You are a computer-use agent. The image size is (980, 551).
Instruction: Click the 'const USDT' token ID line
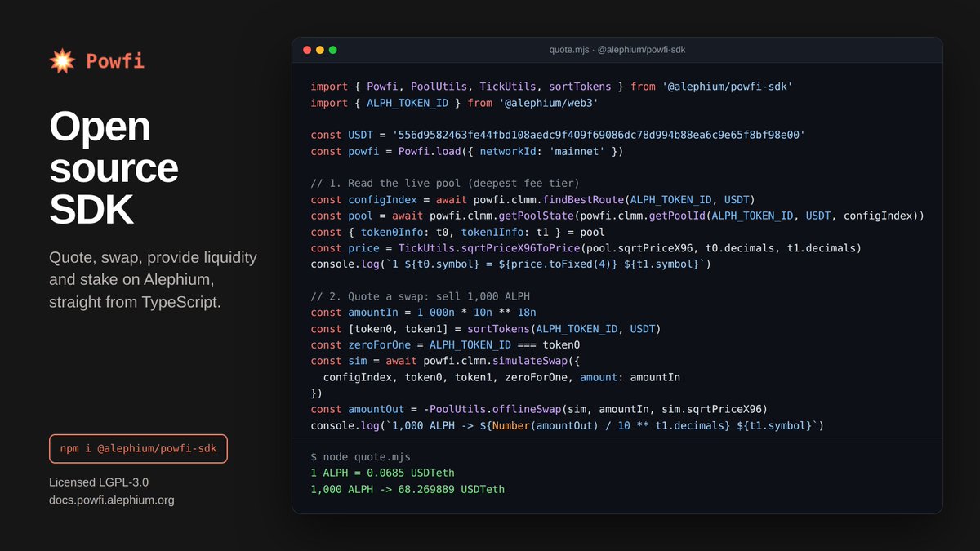[x=558, y=134]
